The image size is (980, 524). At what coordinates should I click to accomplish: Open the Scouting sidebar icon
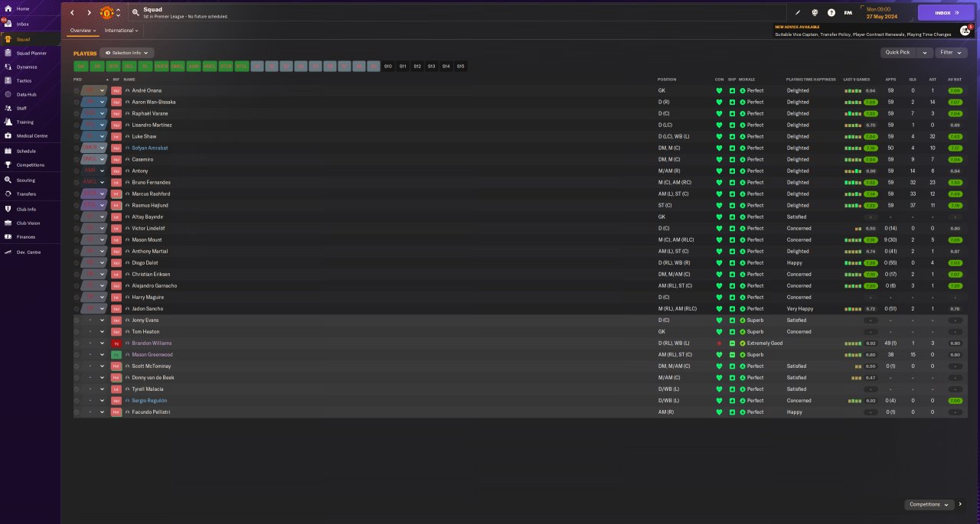8,180
